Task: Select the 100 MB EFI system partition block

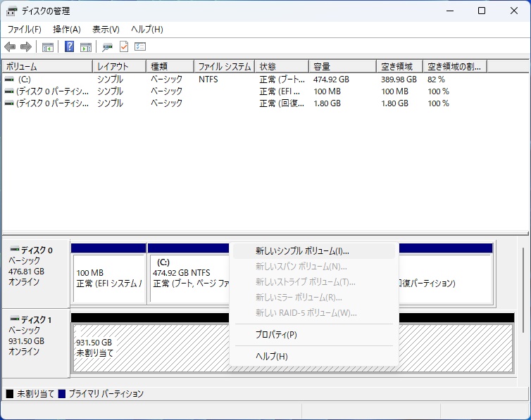Action: point(108,278)
